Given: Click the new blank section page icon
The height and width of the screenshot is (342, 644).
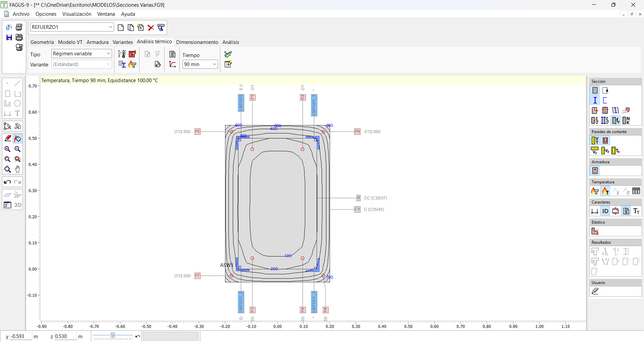Looking at the screenshot, I should 121,27.
